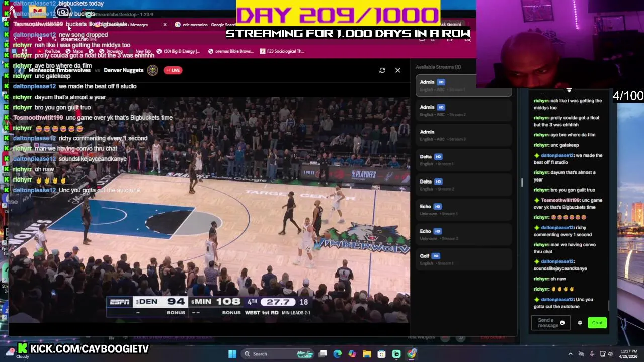
Task: Open Task View from the taskbar
Action: (323, 354)
